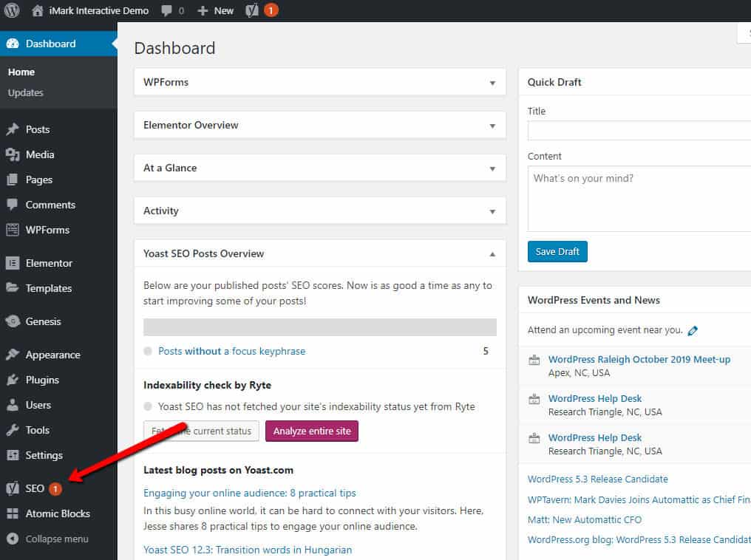Open WordPress.org blog 5.3 Release Candidate link

point(639,539)
